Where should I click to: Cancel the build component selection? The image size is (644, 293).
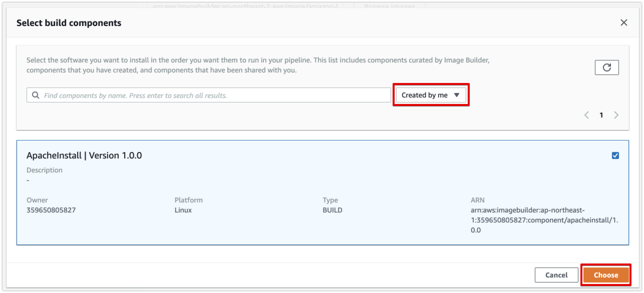556,274
